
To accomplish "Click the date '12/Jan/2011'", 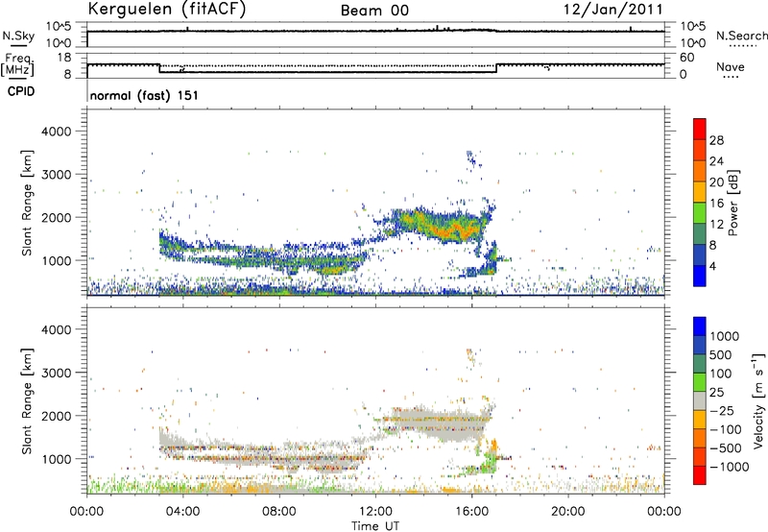I will click(x=613, y=9).
